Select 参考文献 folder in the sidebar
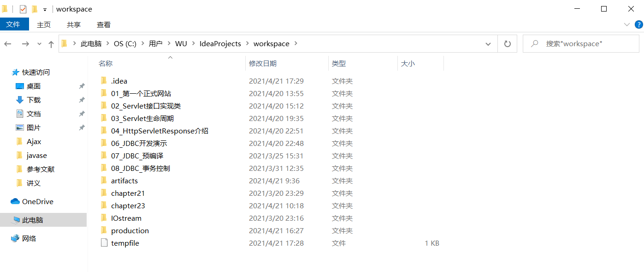 coord(41,169)
